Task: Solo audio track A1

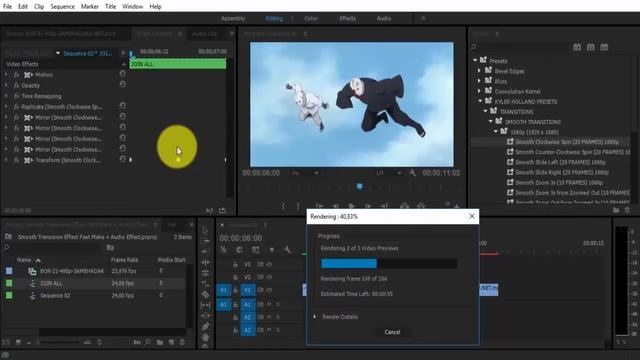Action: pyautogui.click(x=278, y=304)
